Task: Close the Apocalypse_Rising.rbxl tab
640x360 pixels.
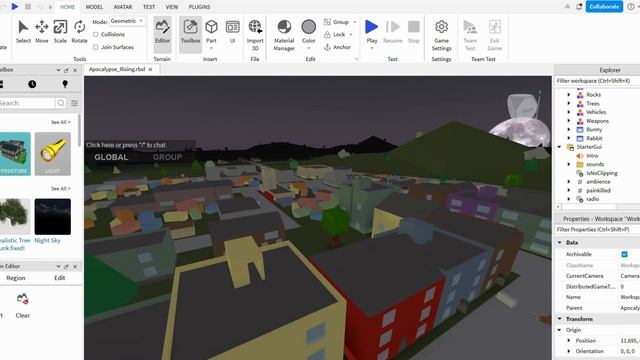Action: click(x=151, y=70)
